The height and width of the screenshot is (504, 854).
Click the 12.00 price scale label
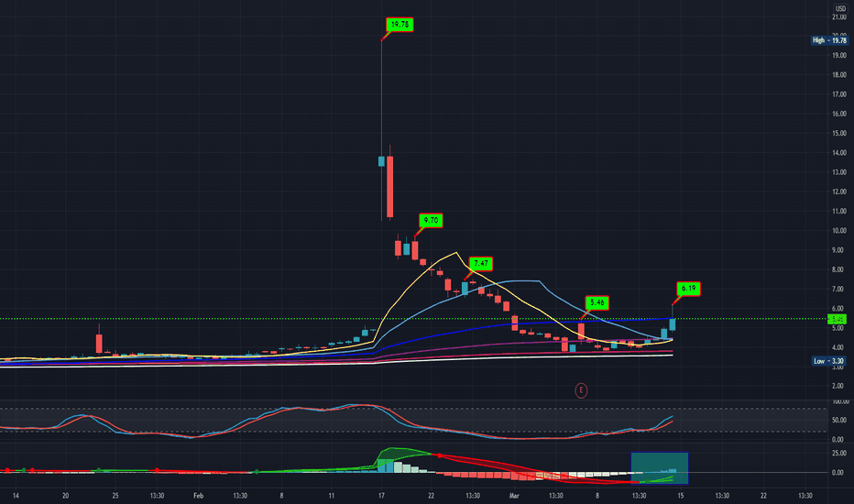[839, 192]
